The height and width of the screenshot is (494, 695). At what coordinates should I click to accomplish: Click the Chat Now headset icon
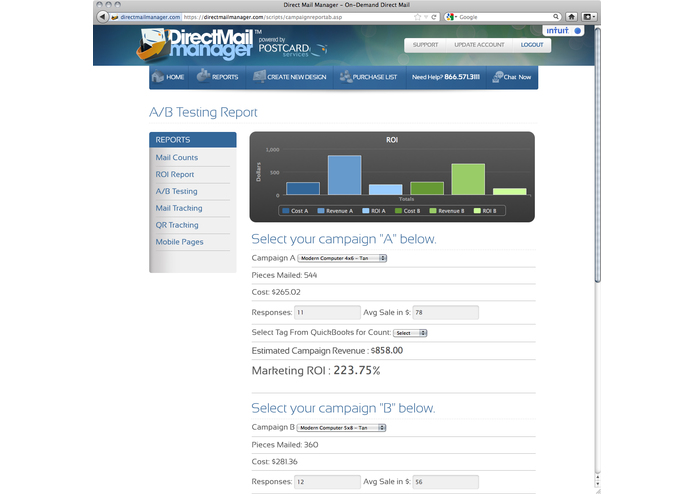[497, 77]
